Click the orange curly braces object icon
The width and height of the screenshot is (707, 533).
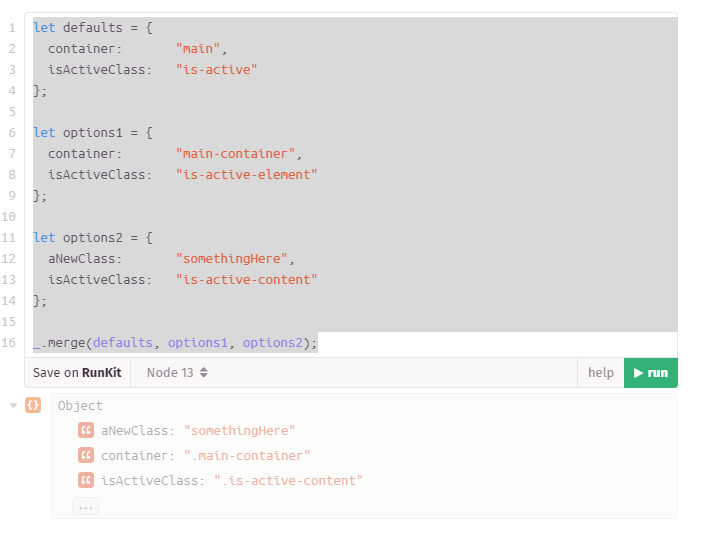[x=33, y=405]
